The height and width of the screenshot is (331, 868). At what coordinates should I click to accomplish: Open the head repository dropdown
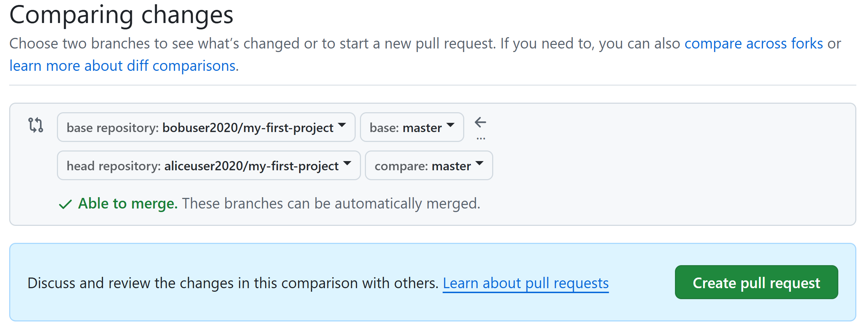(209, 166)
